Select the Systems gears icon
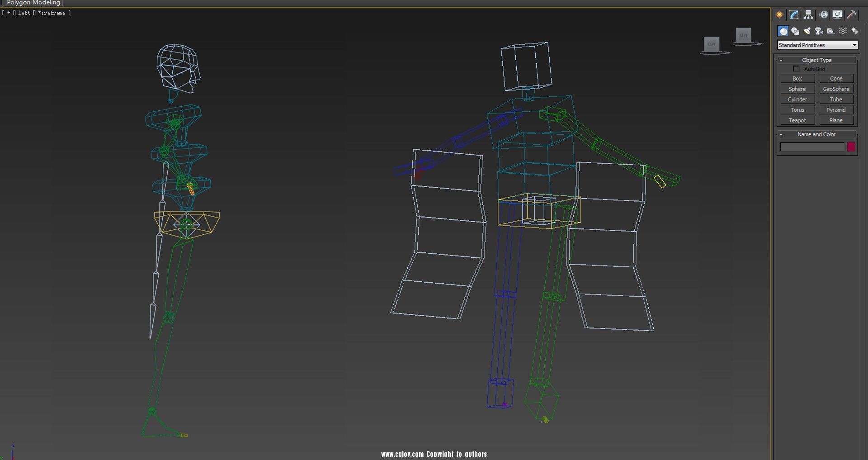Viewport: 868px width, 460px height. point(855,31)
